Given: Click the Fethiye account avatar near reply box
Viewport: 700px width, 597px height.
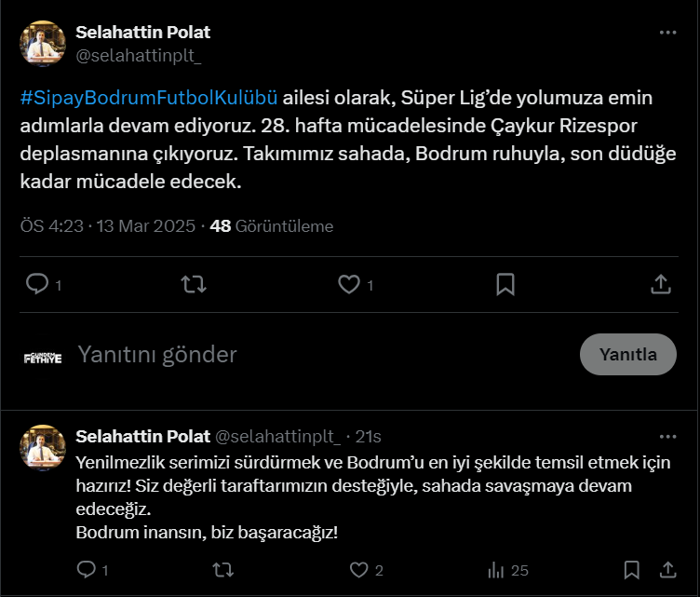Looking at the screenshot, I should click(42, 356).
